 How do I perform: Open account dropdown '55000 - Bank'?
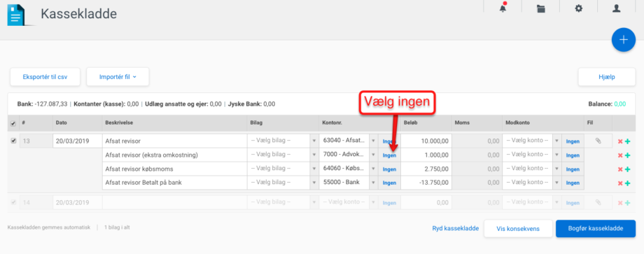pos(349,183)
